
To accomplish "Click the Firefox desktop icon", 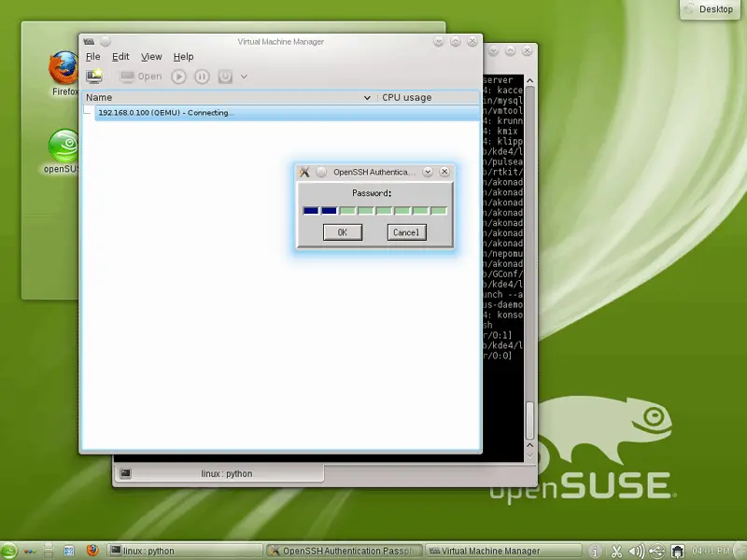I will (63, 74).
